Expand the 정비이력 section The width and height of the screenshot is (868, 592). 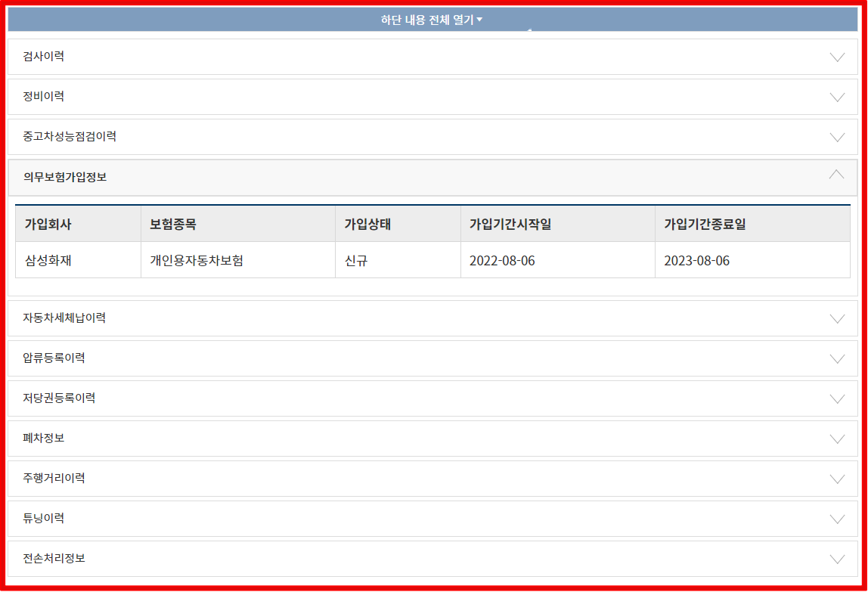(433, 97)
